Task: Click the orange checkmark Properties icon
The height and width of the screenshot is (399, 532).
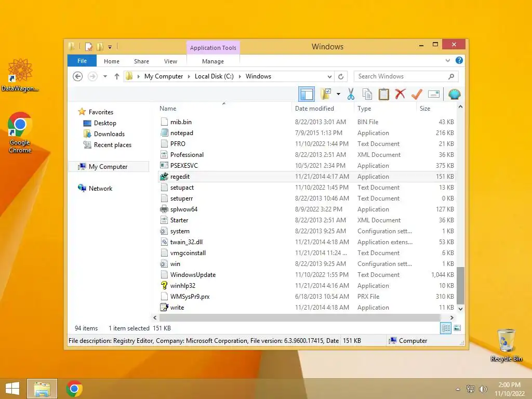Action: tap(417, 94)
